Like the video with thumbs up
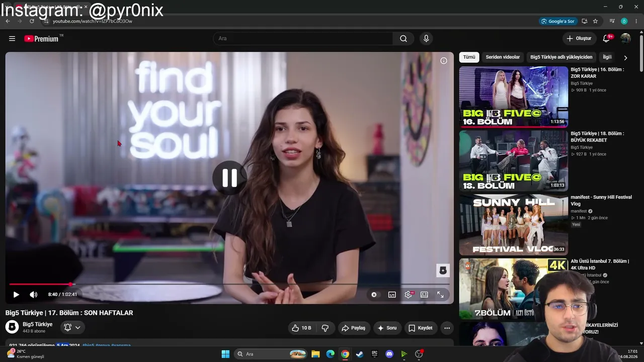Screen dimensions: 644x362 click(301, 328)
